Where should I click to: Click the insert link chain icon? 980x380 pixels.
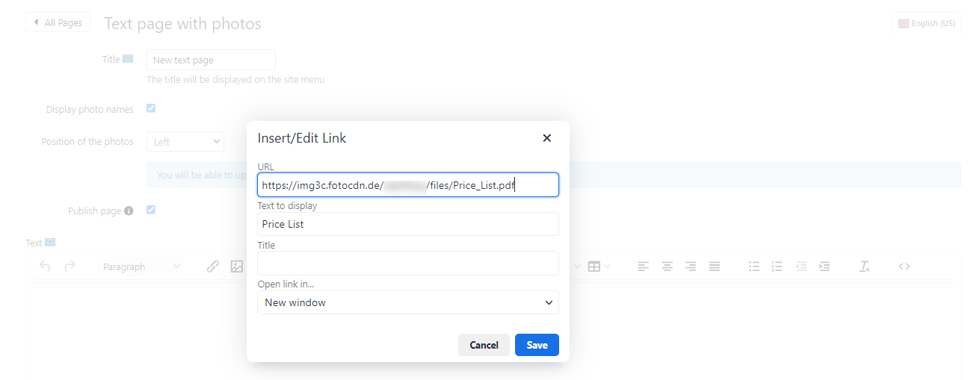(213, 267)
